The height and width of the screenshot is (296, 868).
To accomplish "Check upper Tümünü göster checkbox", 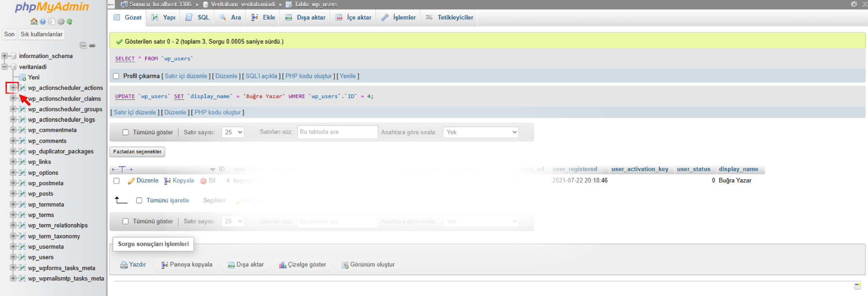I will point(125,132).
